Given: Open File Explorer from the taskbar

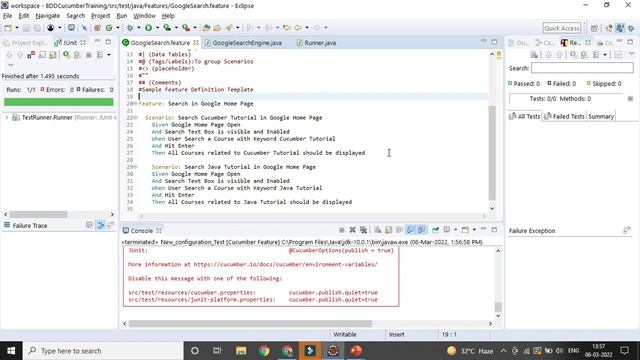Looking at the screenshot, I should click(241, 351).
